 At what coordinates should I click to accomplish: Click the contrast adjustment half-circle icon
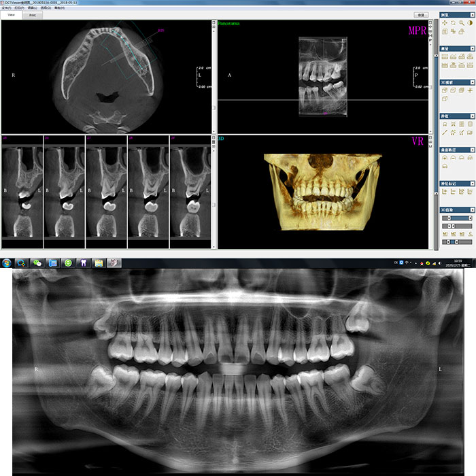tap(471, 23)
